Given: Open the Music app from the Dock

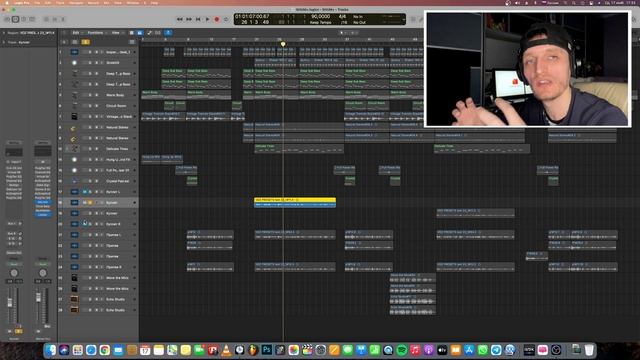Looking at the screenshot, I should tap(415, 350).
